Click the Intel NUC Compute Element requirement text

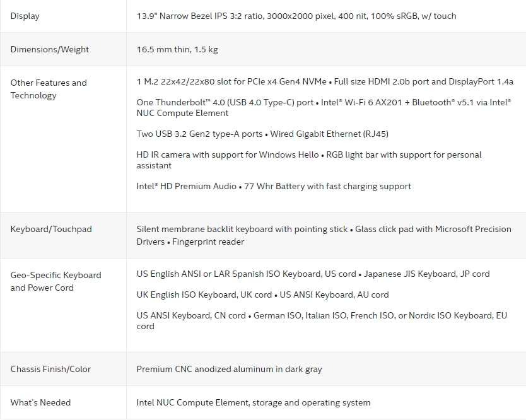254,402
